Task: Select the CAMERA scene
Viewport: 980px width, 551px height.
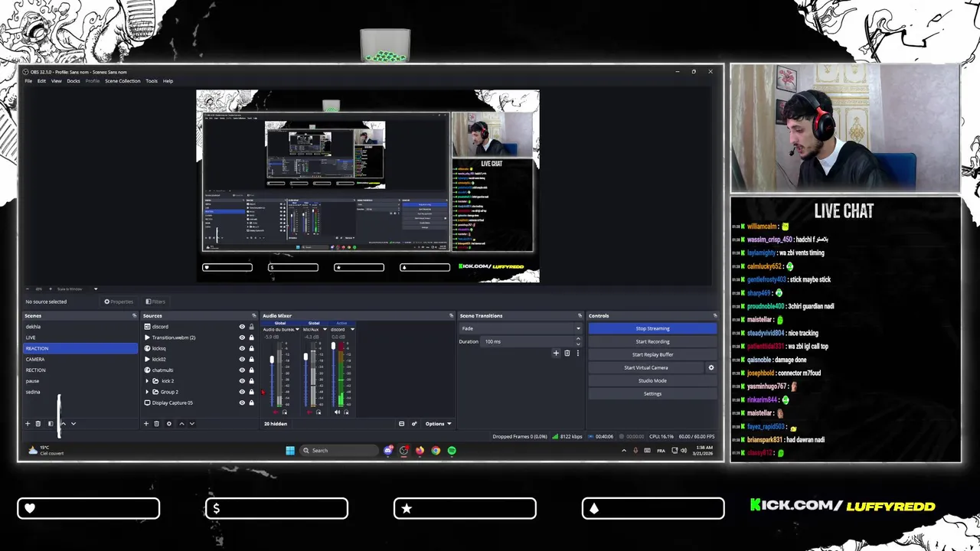Action: [x=80, y=359]
